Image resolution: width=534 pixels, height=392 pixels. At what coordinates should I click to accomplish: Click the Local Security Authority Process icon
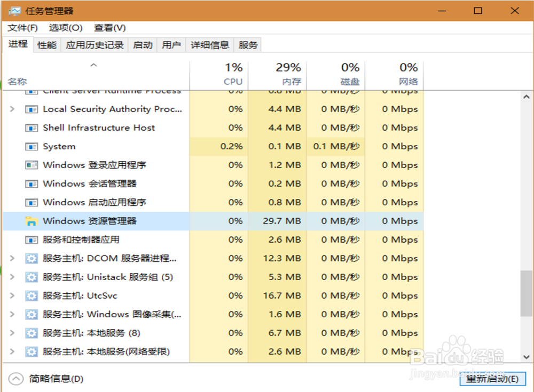point(32,109)
